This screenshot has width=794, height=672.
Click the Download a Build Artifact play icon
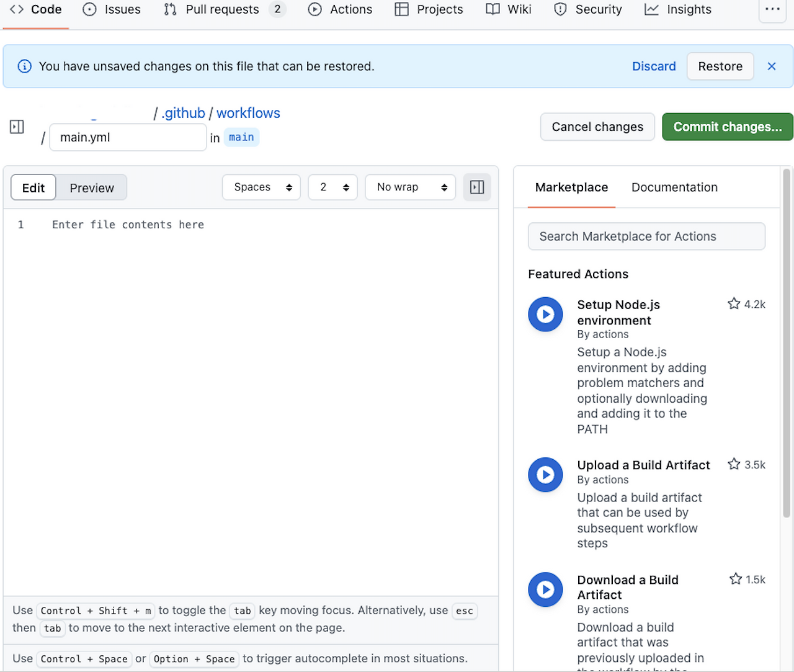point(545,589)
